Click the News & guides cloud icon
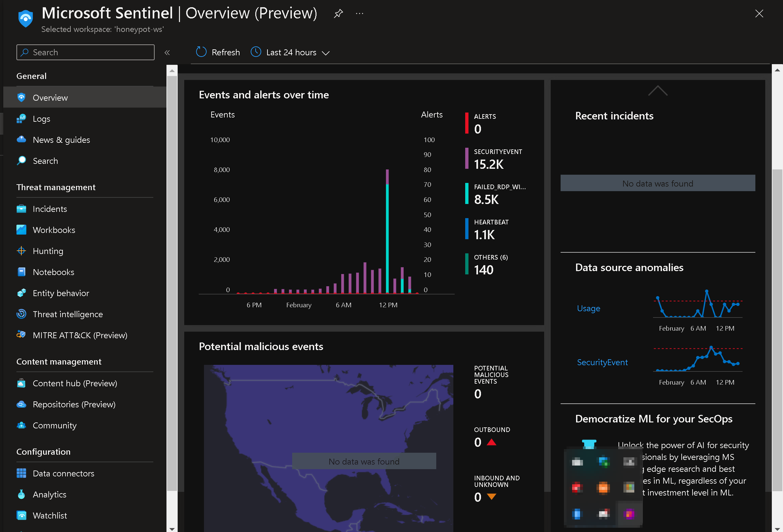 pos(21,139)
